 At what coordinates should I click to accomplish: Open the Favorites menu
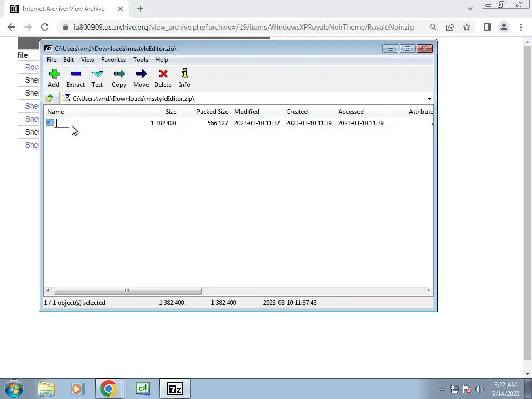coord(113,60)
